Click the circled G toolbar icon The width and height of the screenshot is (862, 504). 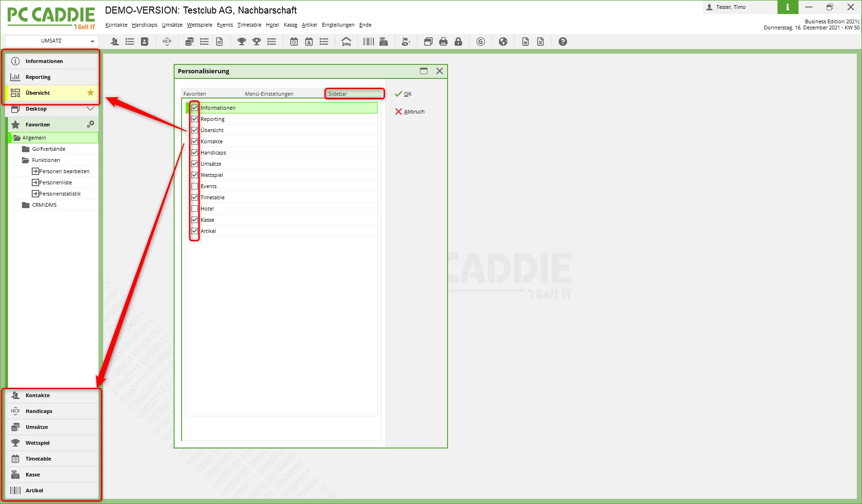tap(481, 42)
